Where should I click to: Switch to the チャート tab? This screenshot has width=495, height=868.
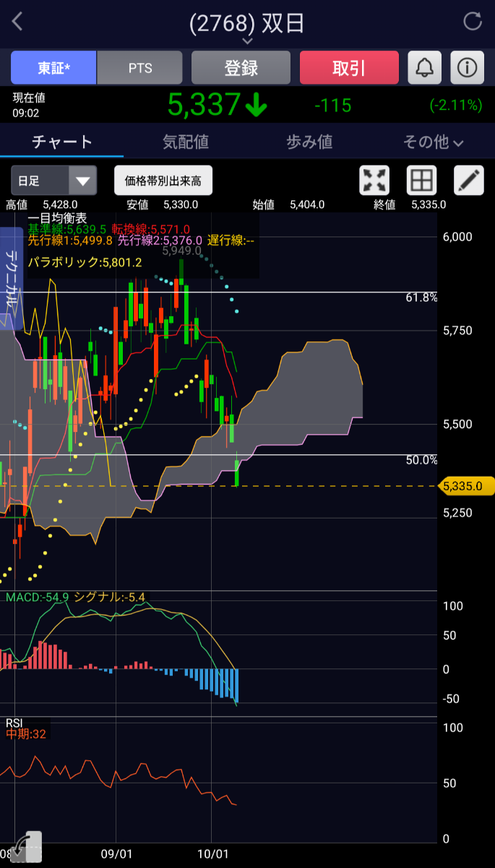[x=62, y=142]
